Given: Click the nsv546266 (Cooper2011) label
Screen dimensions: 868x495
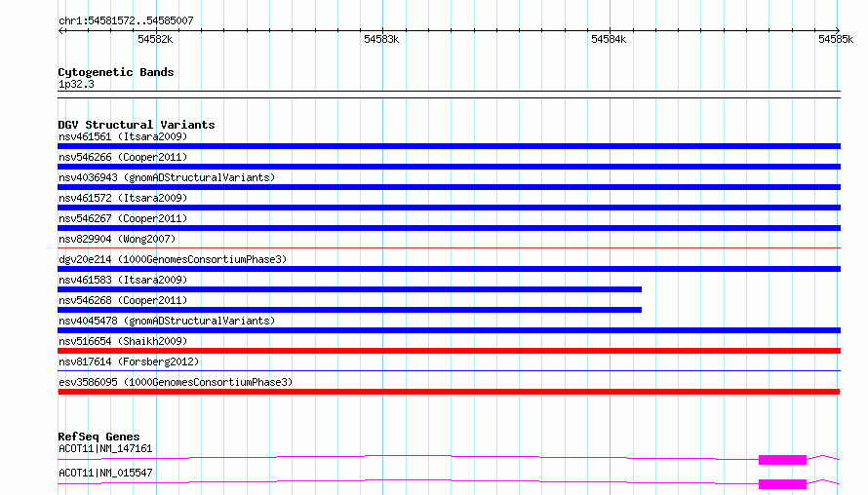Looking at the screenshot, I should 123,157.
